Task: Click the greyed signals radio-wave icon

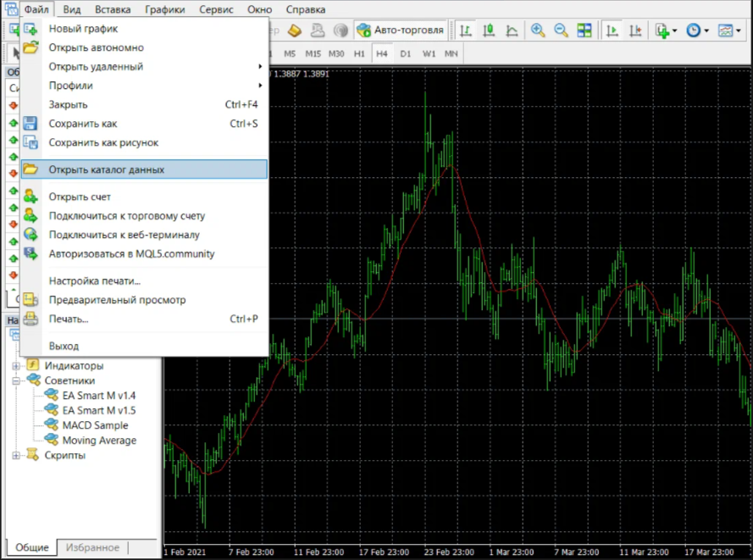Action: pos(341,30)
